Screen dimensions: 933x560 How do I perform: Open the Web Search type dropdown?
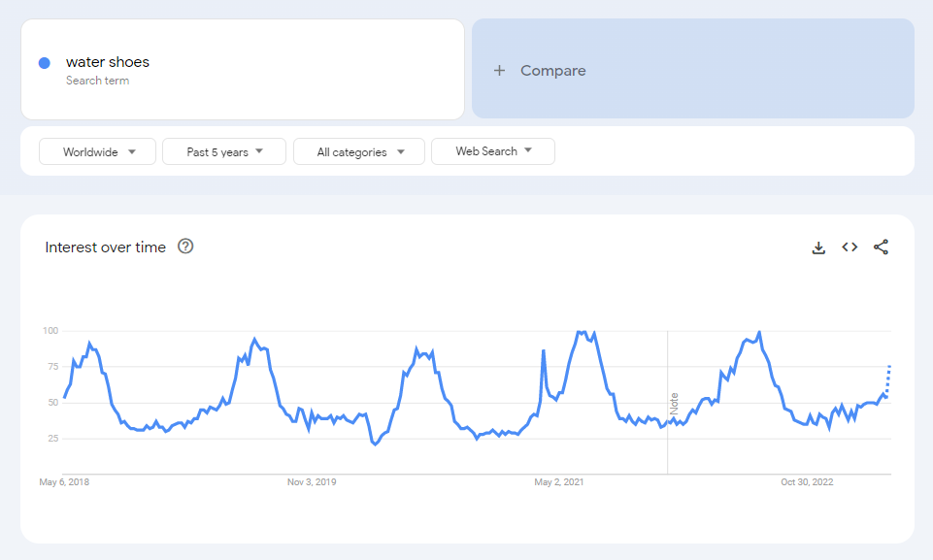(x=492, y=151)
